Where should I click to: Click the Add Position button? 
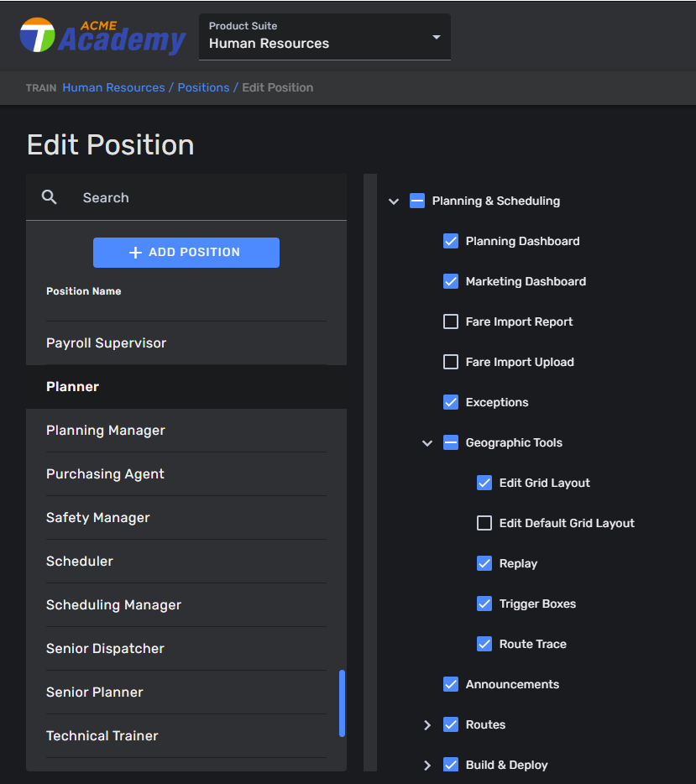186,252
